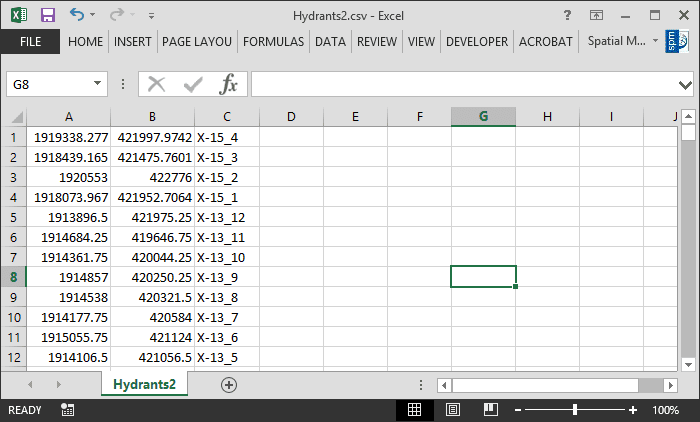Select cell C5 containing X-13_12

pos(227,217)
